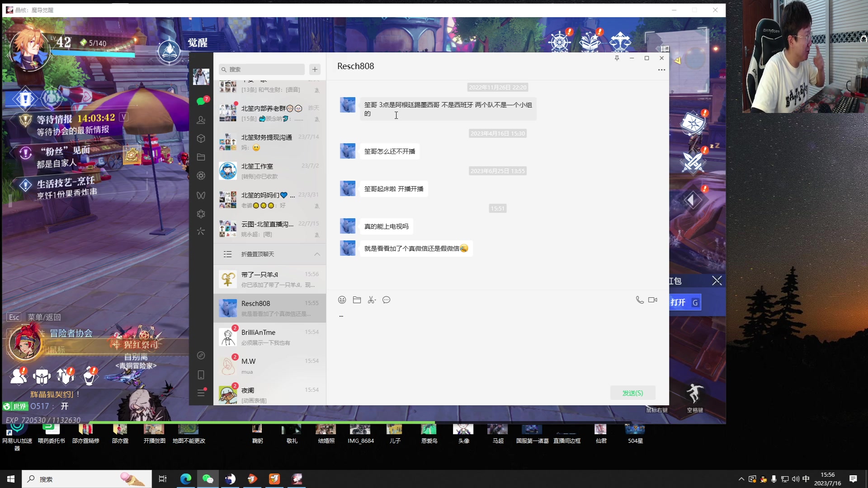This screenshot has width=868, height=488.
Task: Pin the WeChat window on top
Action: [617, 58]
